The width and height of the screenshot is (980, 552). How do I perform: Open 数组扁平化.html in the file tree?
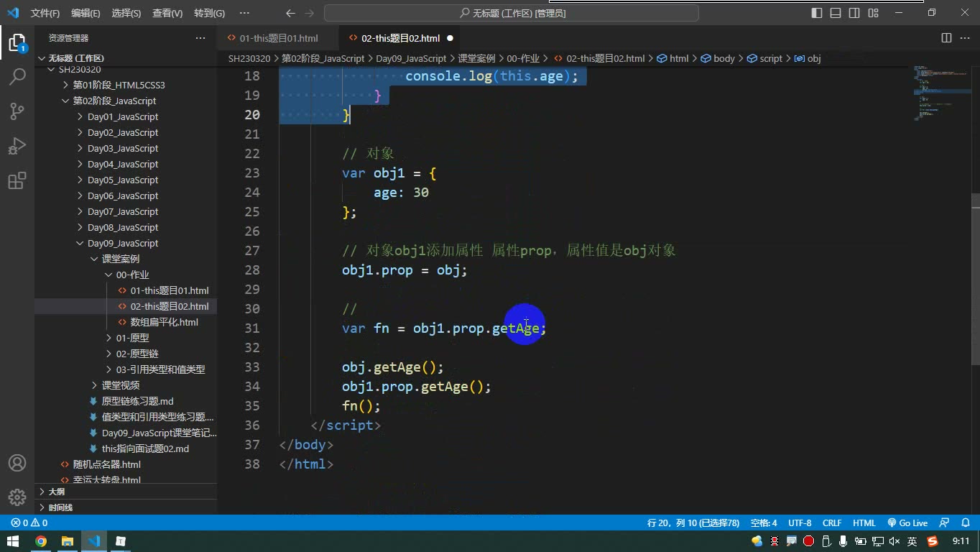coord(164,322)
